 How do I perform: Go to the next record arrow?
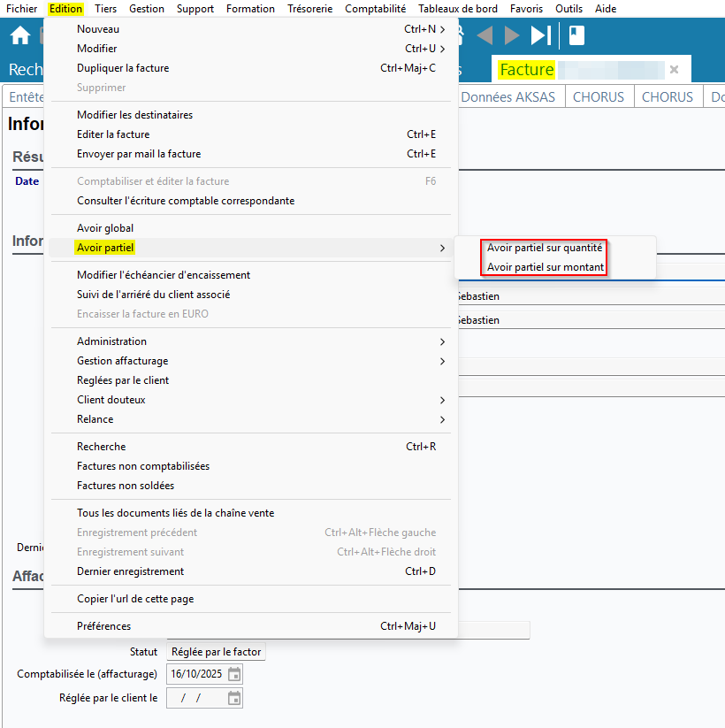(512, 36)
